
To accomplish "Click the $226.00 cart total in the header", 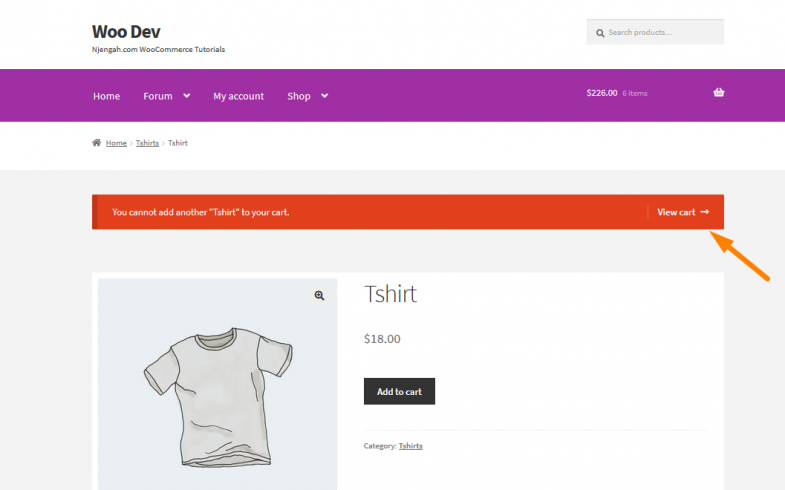I will 601,93.
